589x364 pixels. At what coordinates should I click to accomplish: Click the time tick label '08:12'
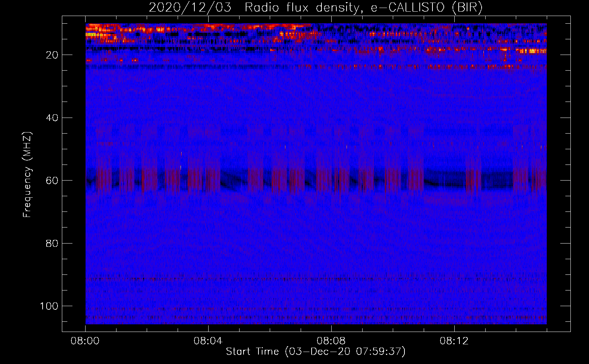click(454, 341)
